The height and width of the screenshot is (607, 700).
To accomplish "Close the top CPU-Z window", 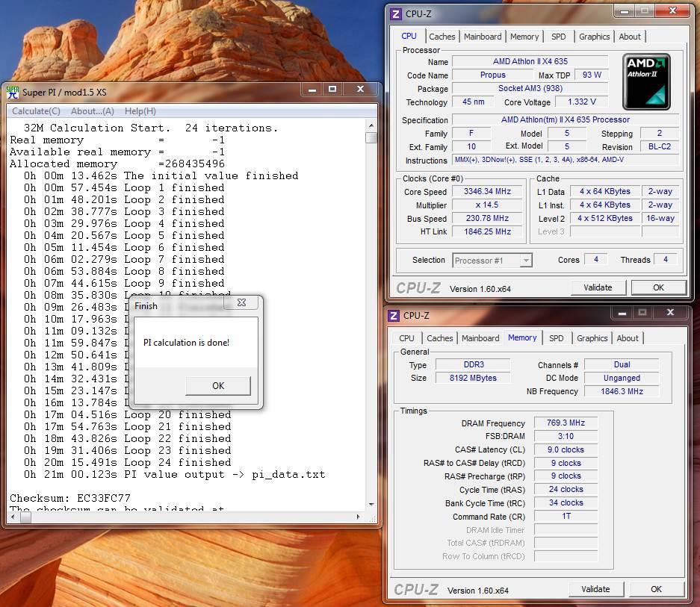I will (x=673, y=10).
